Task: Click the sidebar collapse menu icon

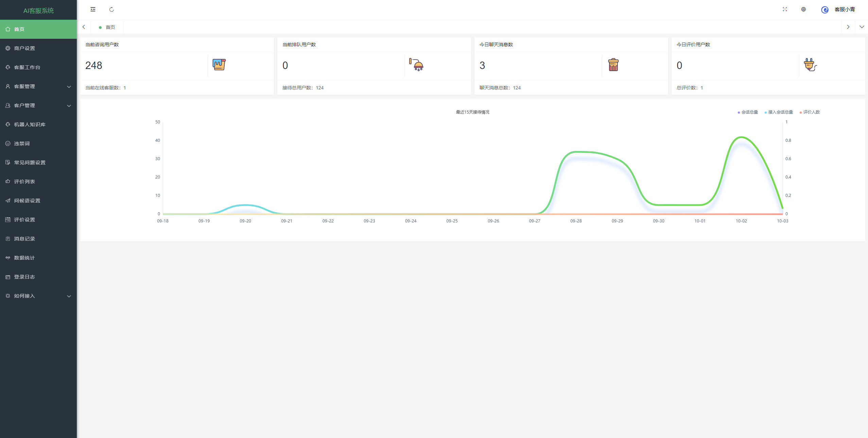Action: click(93, 10)
